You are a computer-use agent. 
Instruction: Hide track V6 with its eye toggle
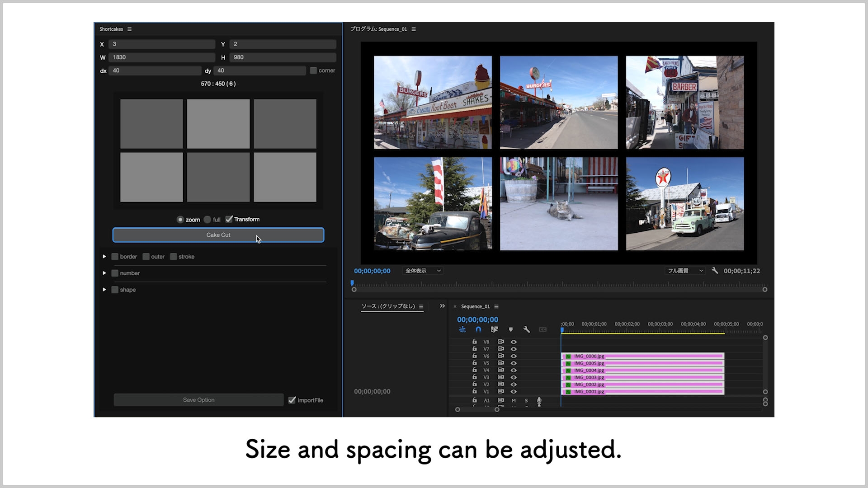[x=514, y=356]
